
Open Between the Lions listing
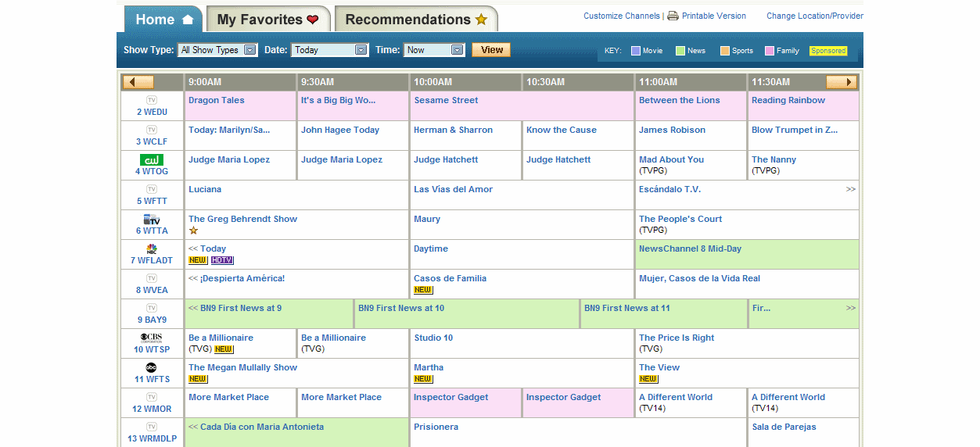(680, 100)
